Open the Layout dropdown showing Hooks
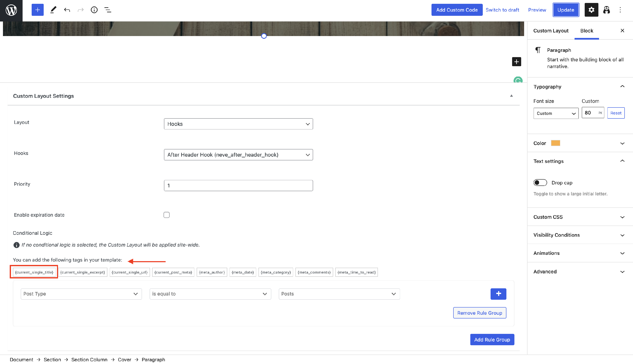 pos(238,124)
